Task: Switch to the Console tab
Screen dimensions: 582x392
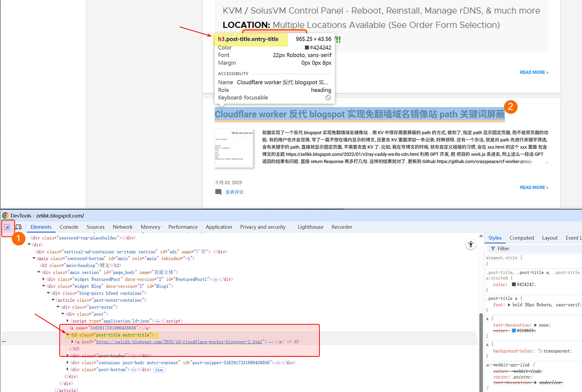Action: [69, 227]
